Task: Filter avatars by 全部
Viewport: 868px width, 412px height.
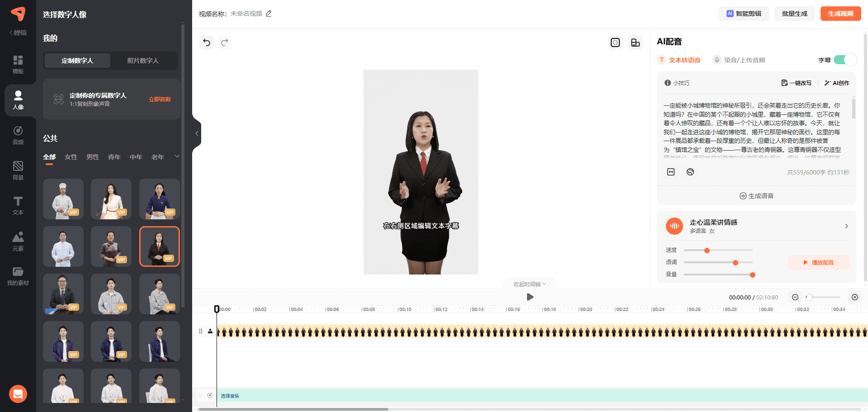Action: [49, 157]
